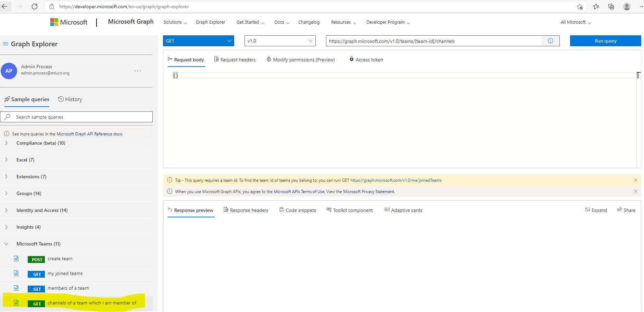Open the API version v1.0 dropdown
Viewport: 644px width, 312px height.
click(x=280, y=41)
